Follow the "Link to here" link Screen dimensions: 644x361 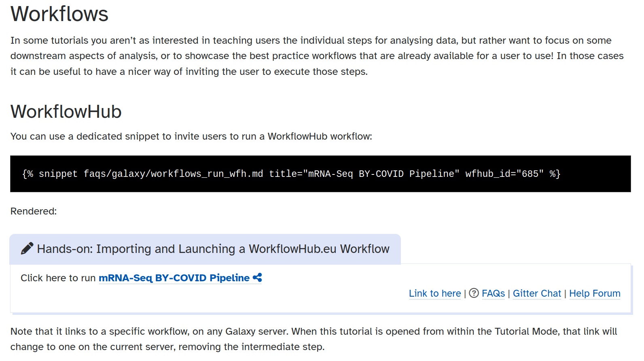click(434, 293)
